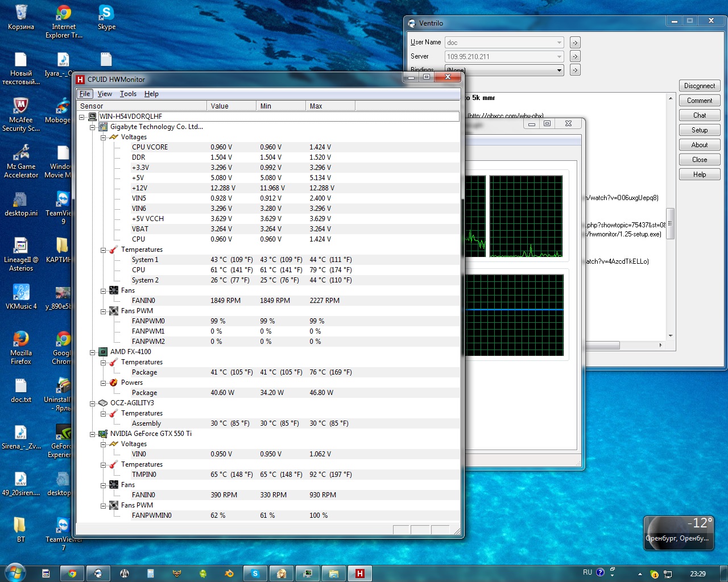The width and height of the screenshot is (728, 582).
Task: Open the Корзина recycle bin desktop icon
Action: [x=21, y=17]
